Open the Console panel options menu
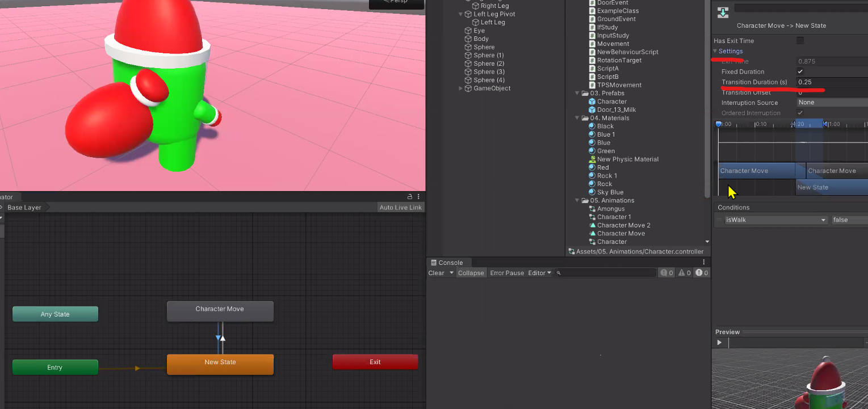The height and width of the screenshot is (409, 868). [704, 263]
